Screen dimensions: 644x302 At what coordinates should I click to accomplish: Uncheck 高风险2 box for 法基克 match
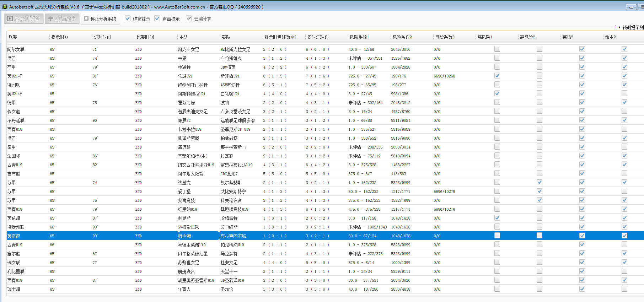539,182
